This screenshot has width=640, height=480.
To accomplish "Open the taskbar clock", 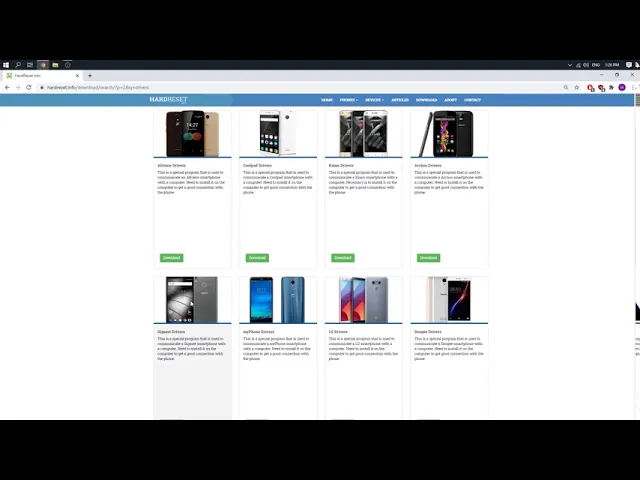I will coord(612,65).
